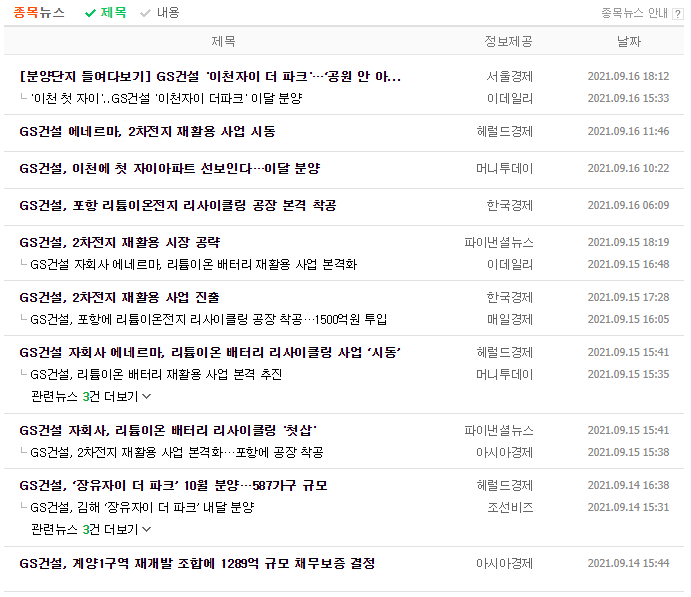Screen dimensions: 691x597
Task: Click the 제목 column header
Action: coord(223,41)
